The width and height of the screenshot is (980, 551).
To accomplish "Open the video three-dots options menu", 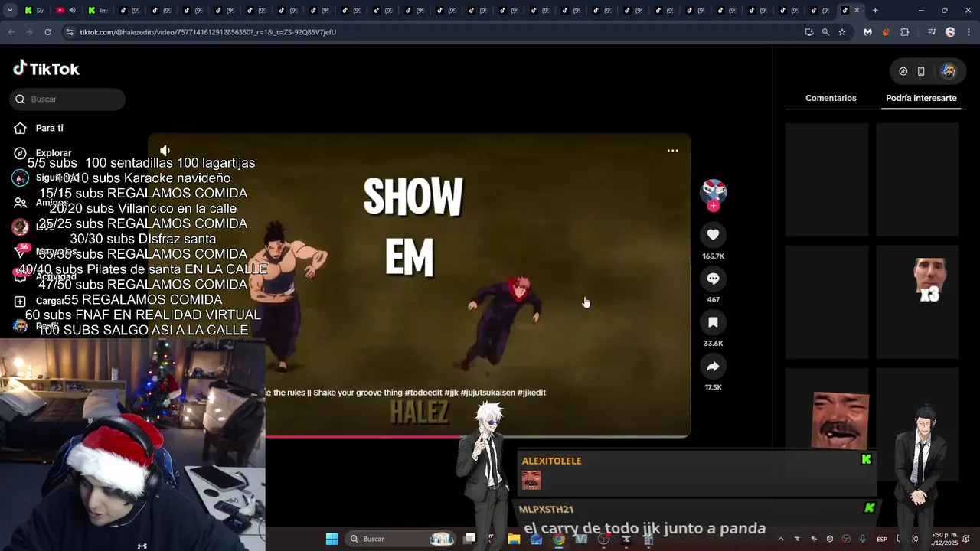I will 673,151.
